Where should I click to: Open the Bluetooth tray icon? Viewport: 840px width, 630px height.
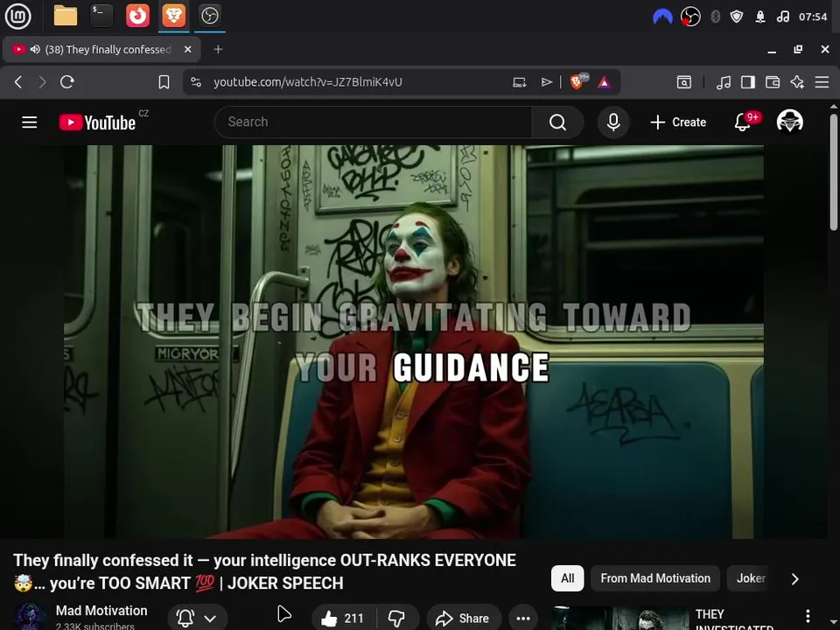coord(715,17)
